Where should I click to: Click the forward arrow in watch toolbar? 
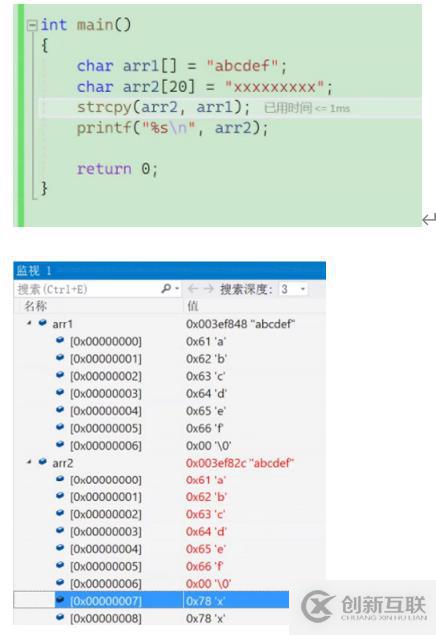coord(208,289)
